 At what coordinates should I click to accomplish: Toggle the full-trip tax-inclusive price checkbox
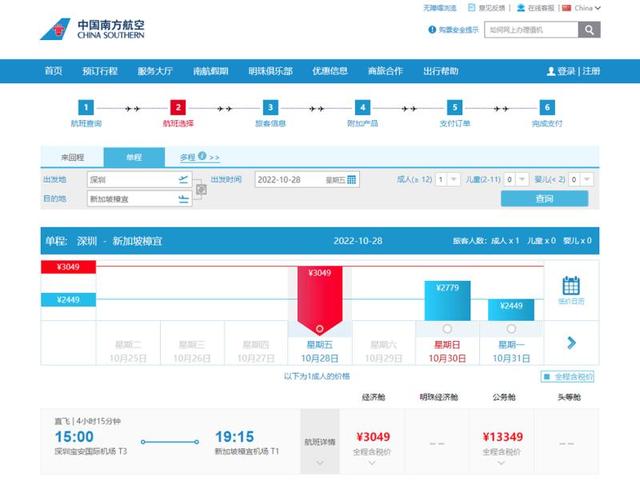[547, 377]
